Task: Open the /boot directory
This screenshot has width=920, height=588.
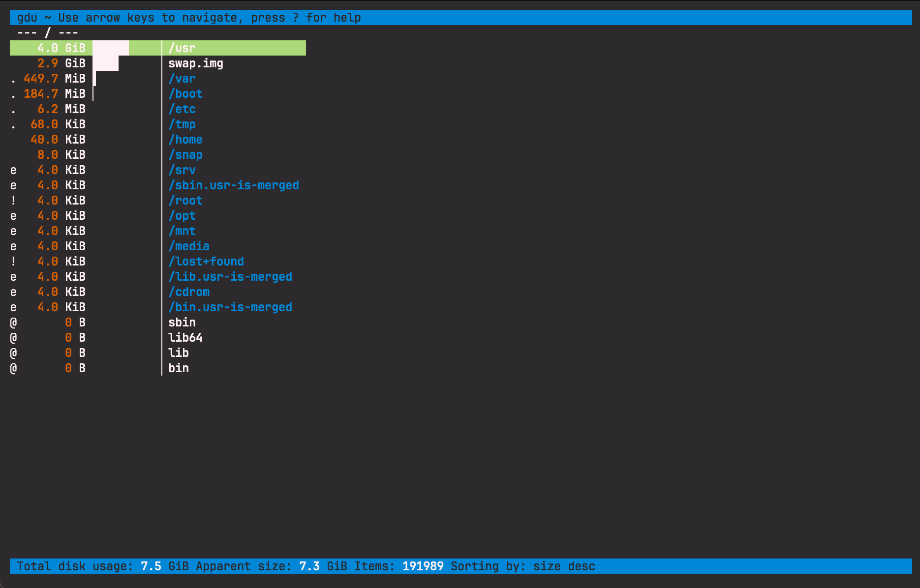Action: click(185, 93)
